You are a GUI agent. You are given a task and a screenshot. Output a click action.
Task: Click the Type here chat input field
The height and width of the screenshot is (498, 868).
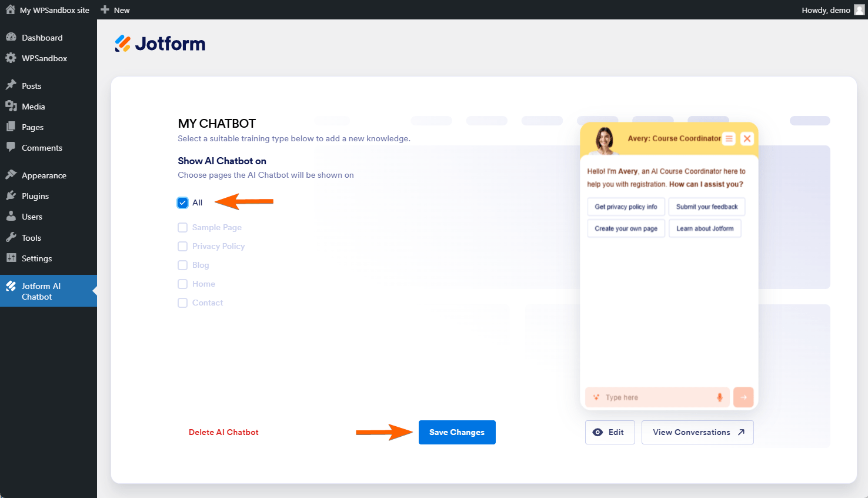[657, 397]
